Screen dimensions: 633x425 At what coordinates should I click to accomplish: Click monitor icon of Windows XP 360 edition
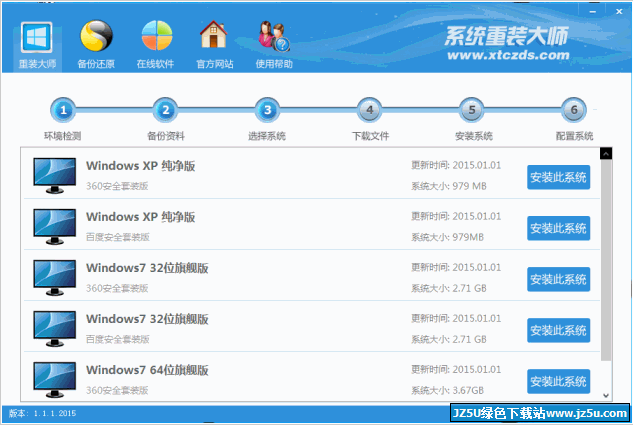click(54, 176)
